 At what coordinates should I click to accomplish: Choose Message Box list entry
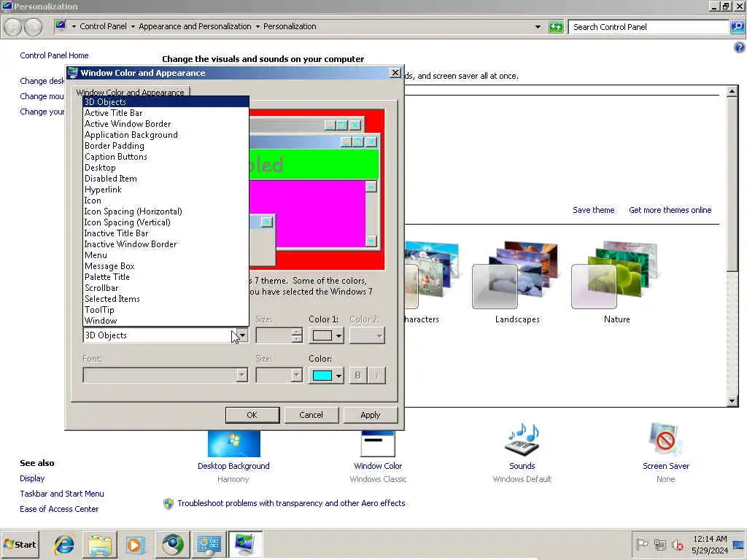[x=166, y=266]
